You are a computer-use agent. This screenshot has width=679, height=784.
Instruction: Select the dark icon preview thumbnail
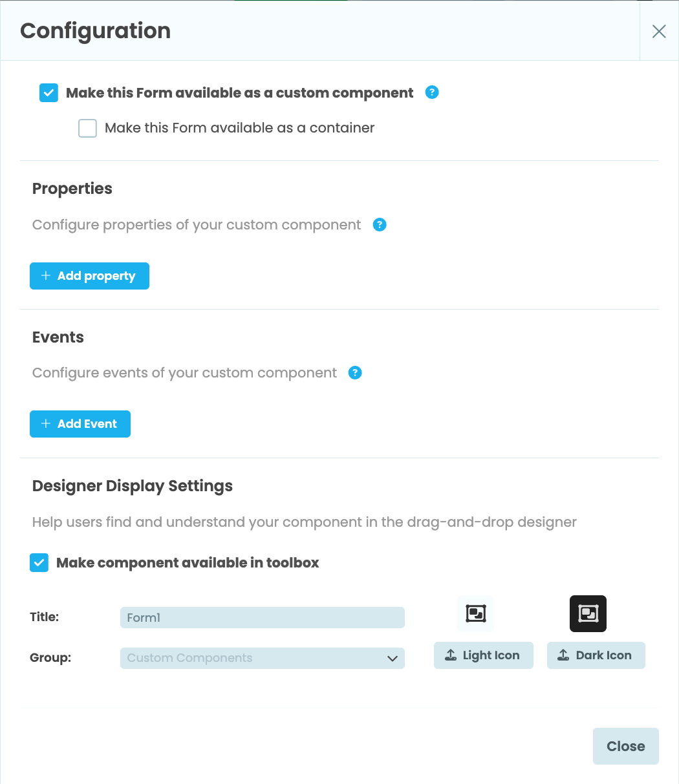coord(588,613)
